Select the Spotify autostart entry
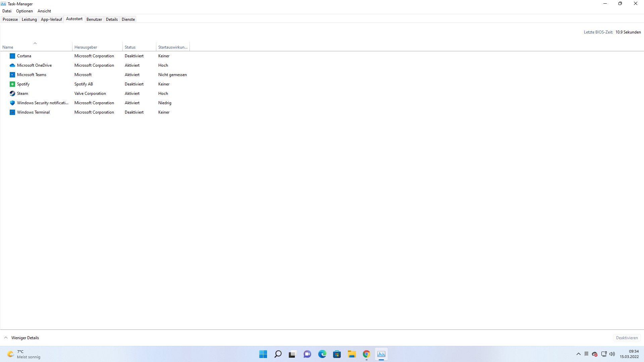The image size is (644, 362). pos(96,84)
